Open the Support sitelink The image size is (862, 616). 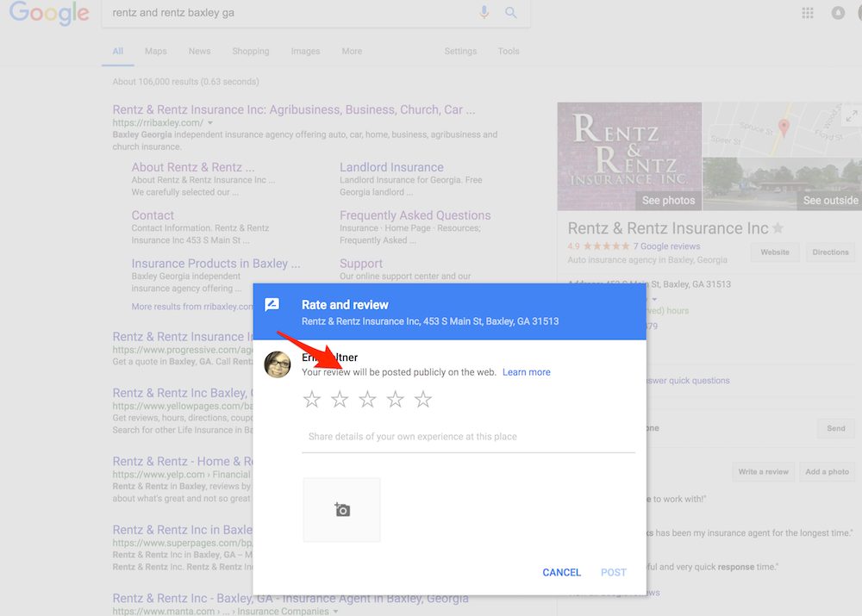point(361,264)
